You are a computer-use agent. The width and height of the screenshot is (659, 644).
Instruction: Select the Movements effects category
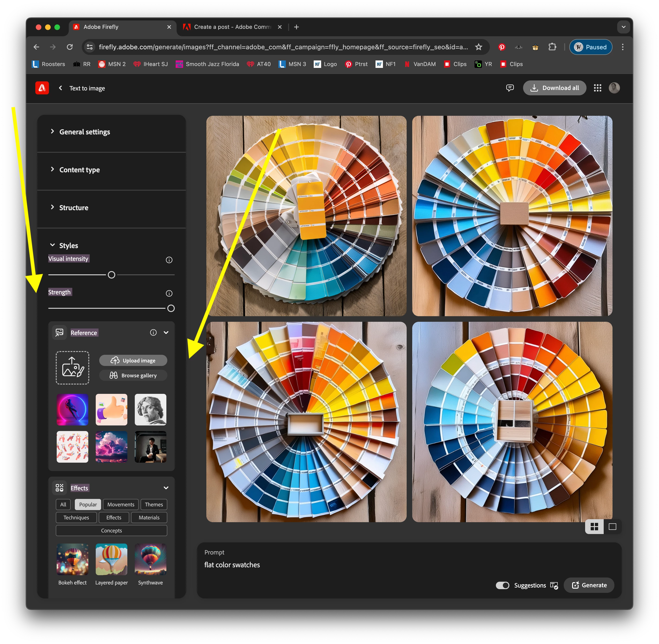point(121,504)
